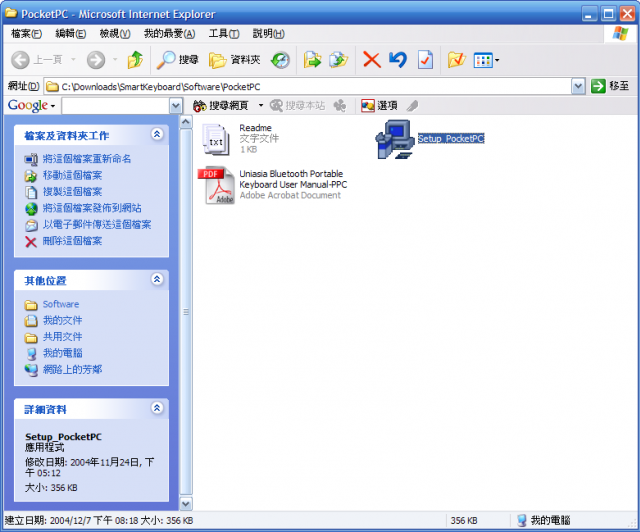Toggle the Folders pane button
640x532 pixels.
(x=234, y=60)
